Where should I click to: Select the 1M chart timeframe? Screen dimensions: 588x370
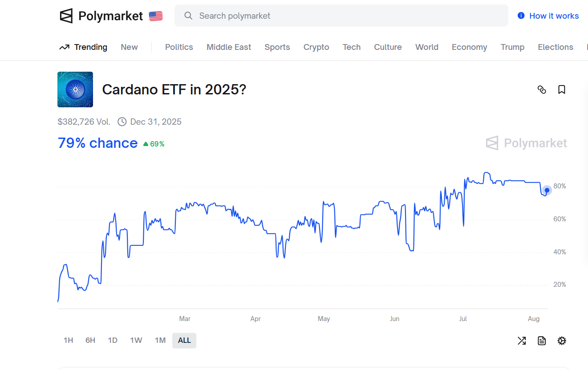point(160,341)
